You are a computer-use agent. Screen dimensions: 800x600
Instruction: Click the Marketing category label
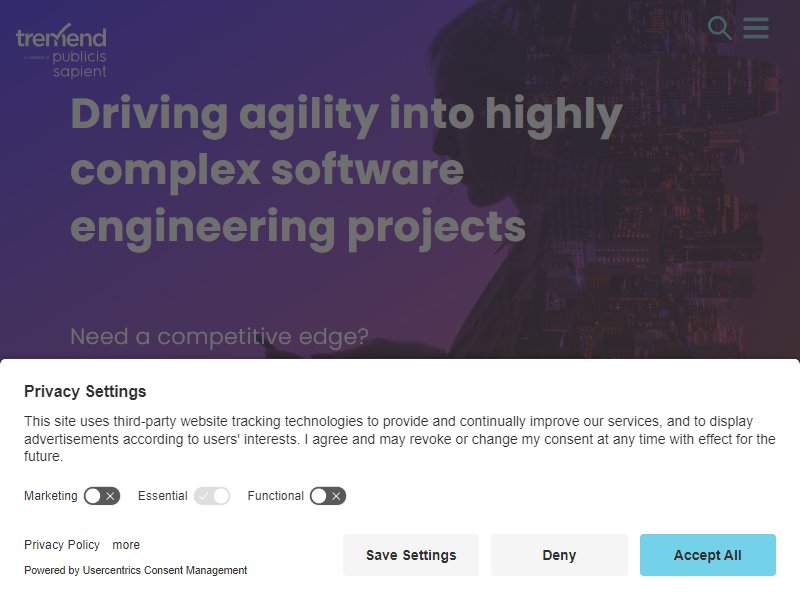[51, 496]
